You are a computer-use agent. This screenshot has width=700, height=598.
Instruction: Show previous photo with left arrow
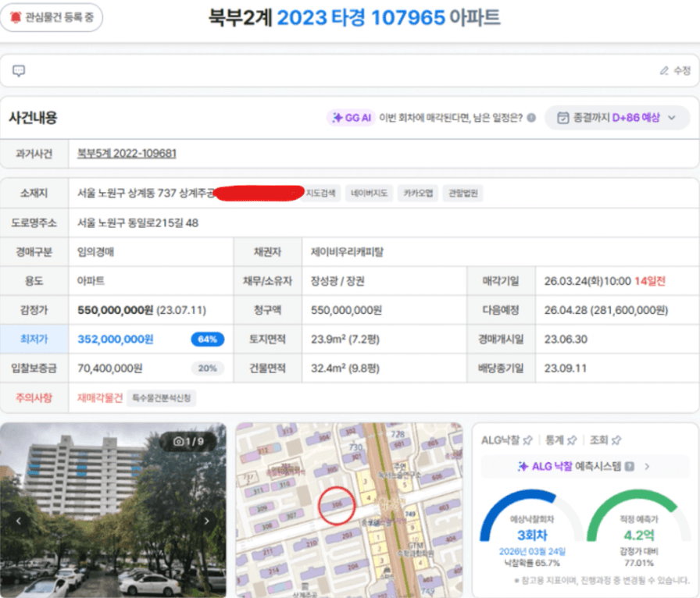click(19, 521)
